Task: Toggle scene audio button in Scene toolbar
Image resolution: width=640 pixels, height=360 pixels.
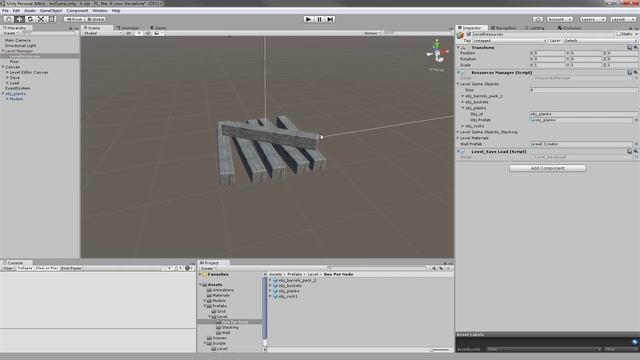Action: click(x=148, y=33)
